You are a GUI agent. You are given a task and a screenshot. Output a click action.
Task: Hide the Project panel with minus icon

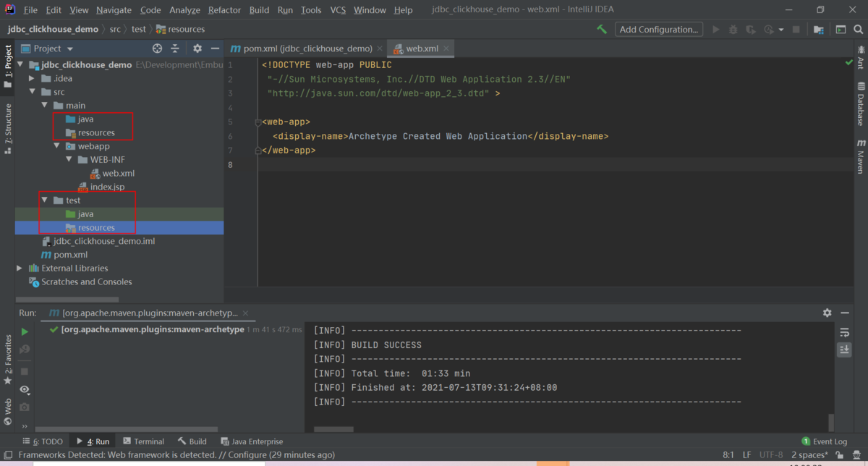(x=215, y=48)
